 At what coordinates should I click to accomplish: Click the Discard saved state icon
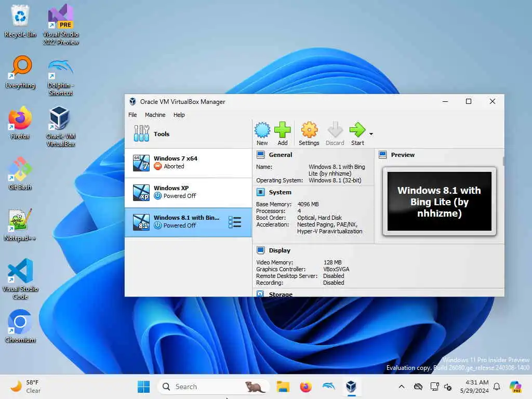[x=335, y=134]
